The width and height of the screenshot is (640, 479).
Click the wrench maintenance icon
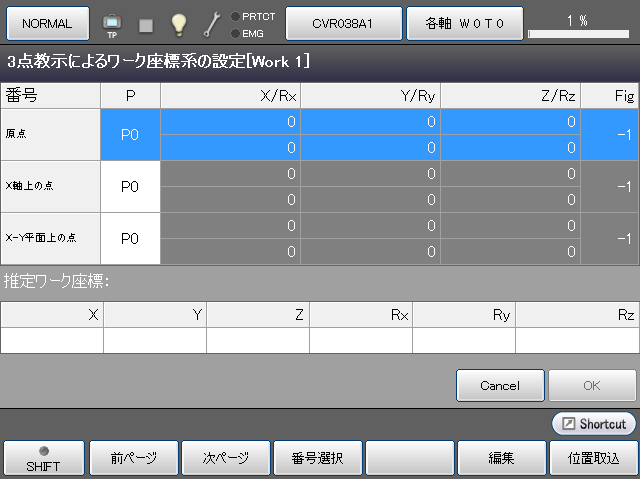pos(211,23)
